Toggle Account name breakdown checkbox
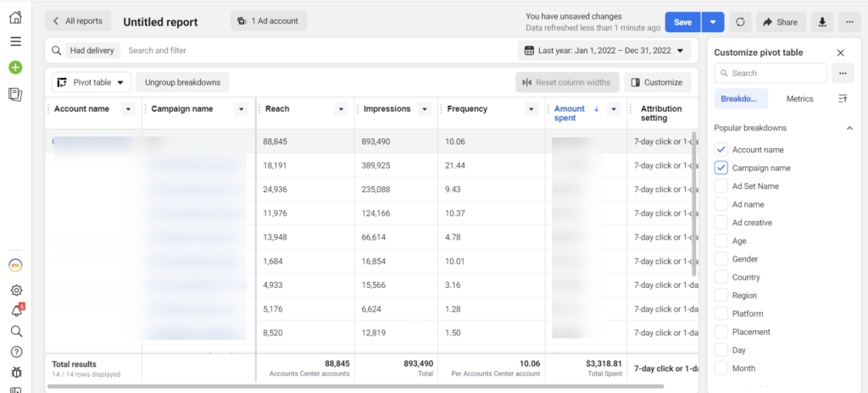Screen dimensions: 868x393 [721, 149]
